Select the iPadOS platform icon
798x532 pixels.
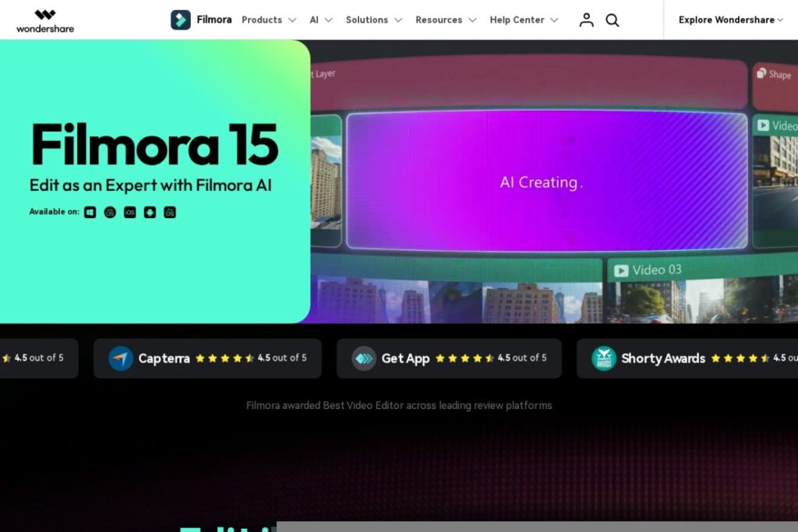169,212
